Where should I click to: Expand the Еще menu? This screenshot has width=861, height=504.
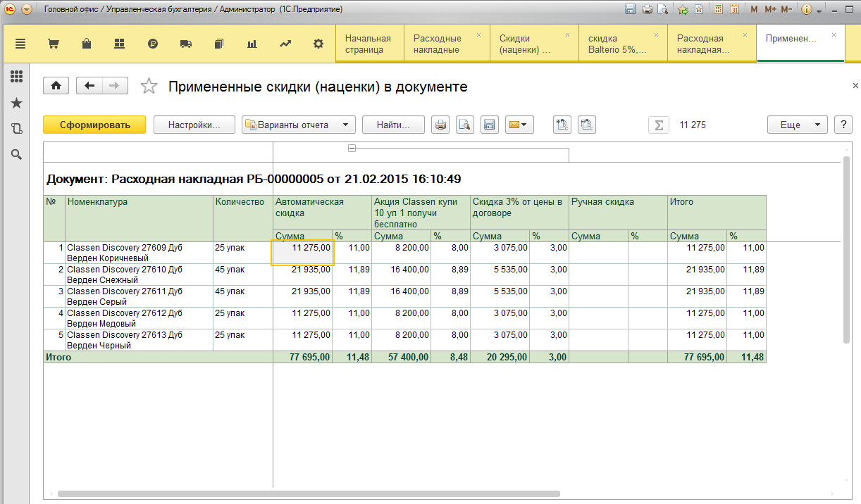(797, 125)
